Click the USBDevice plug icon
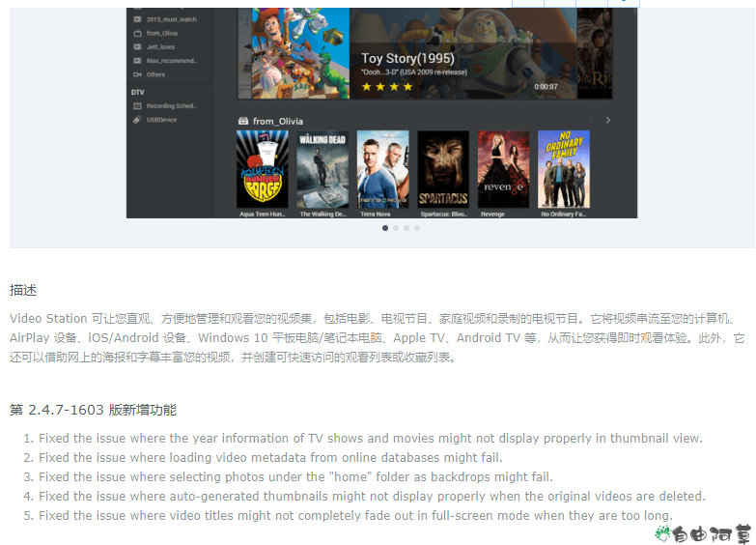 point(137,120)
